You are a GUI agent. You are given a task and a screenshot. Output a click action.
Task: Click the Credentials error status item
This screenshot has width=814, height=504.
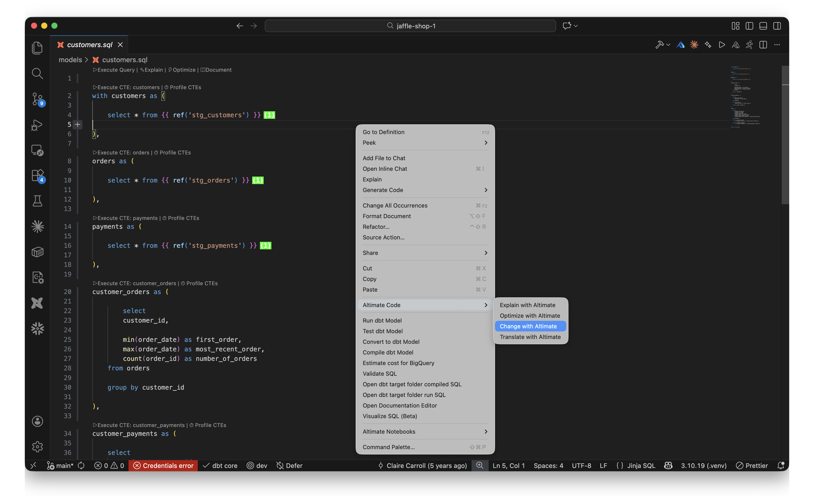click(163, 466)
